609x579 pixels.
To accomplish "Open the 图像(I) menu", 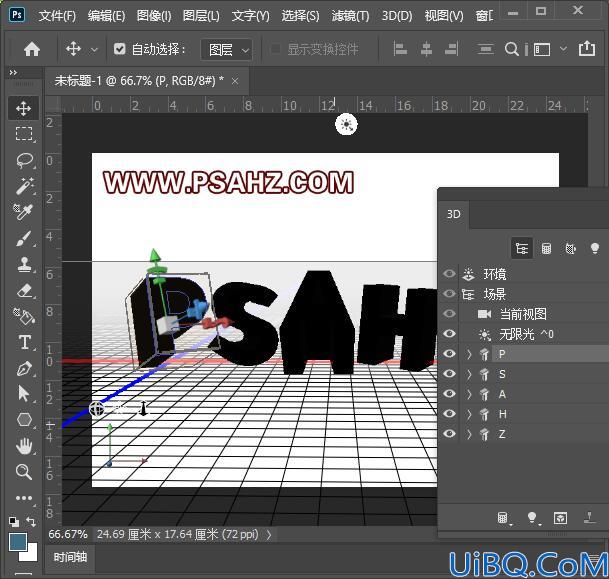I will click(x=154, y=16).
